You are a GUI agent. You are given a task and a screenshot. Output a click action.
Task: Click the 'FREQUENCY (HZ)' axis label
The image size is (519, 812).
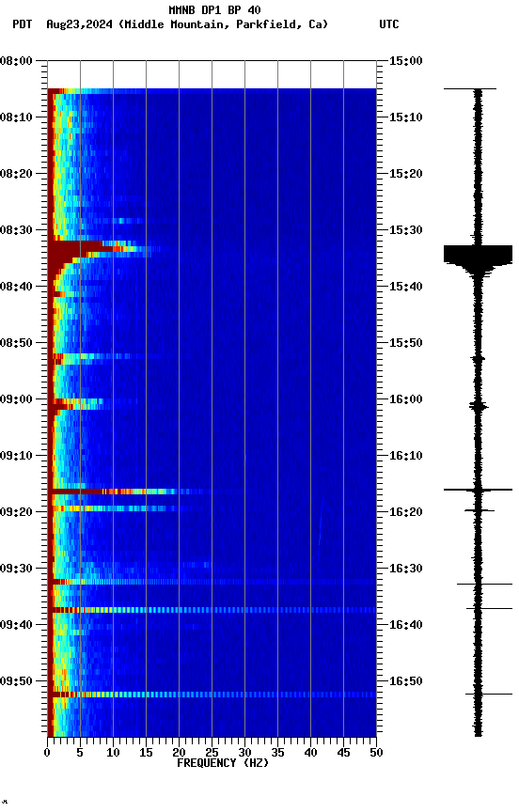point(223,763)
